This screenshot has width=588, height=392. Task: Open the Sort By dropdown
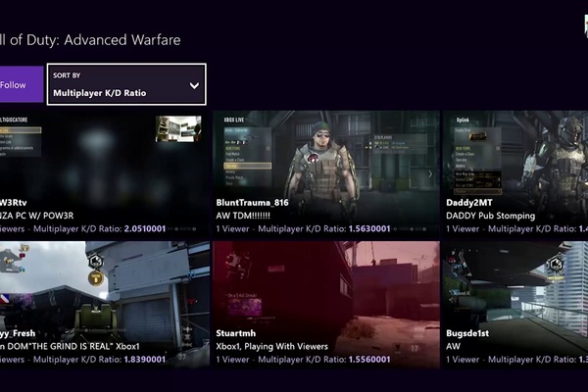pos(126,84)
